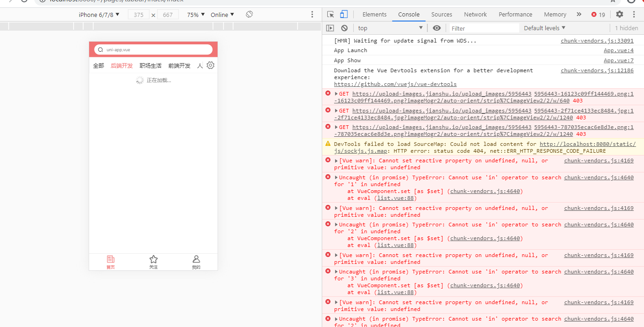This screenshot has height=327, width=644.
Task: Open the Performance tab
Action: point(515,14)
